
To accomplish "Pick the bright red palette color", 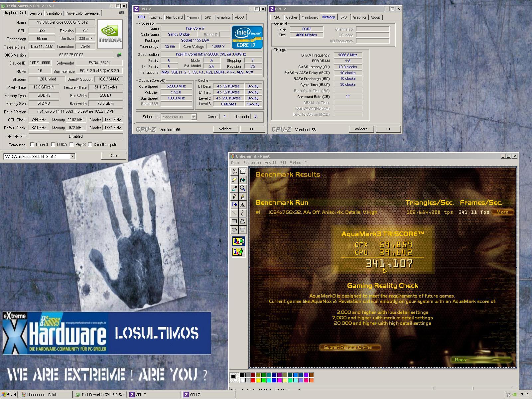I will (253, 380).
